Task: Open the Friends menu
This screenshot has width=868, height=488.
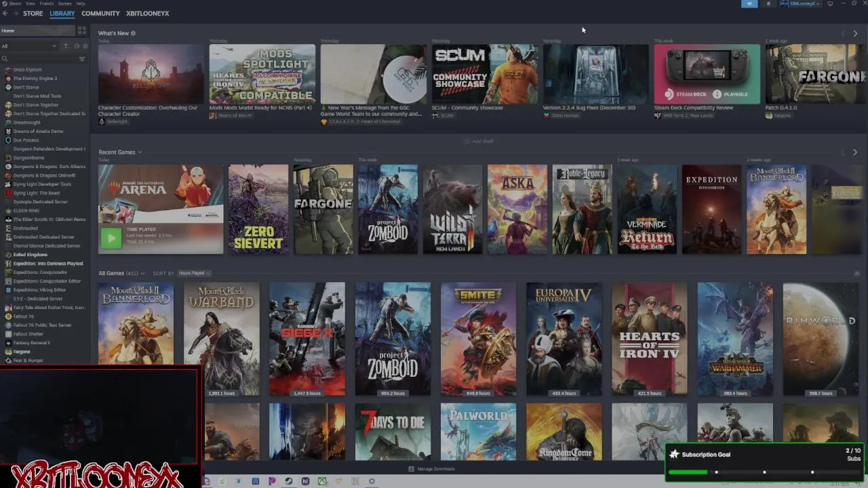Action: pos(47,3)
